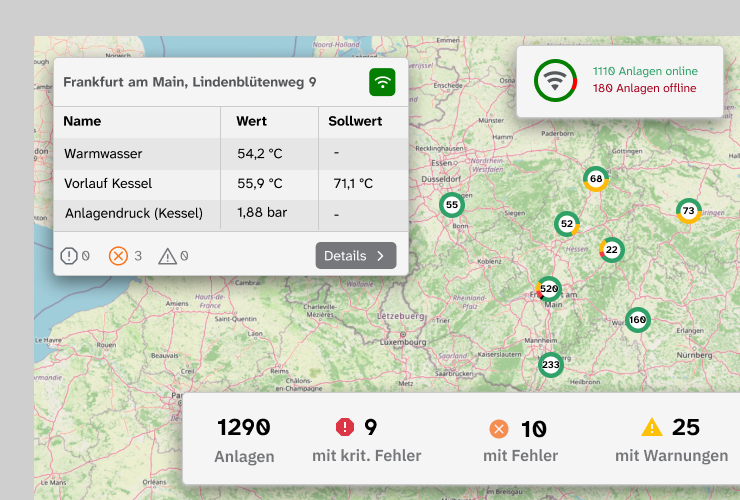Click the warning triangle icon in popup
Viewport: 740px width, 500px height.
pyautogui.click(x=167, y=256)
